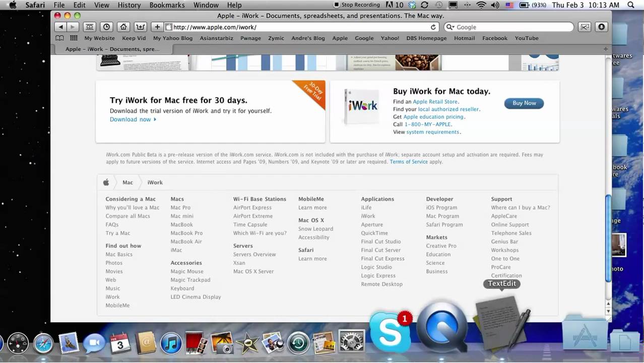
Task: Click the Buy Now button
Action: click(524, 103)
